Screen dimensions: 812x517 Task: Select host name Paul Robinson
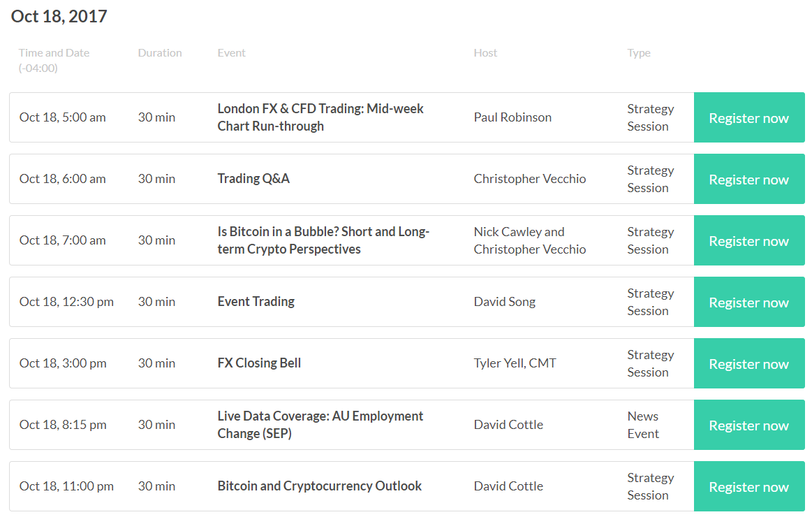point(512,117)
